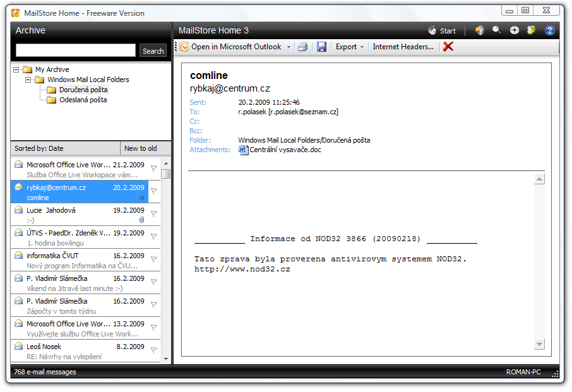The height and width of the screenshot is (392, 572).
Task: Select the Doručená pošta folder
Action: click(83, 90)
